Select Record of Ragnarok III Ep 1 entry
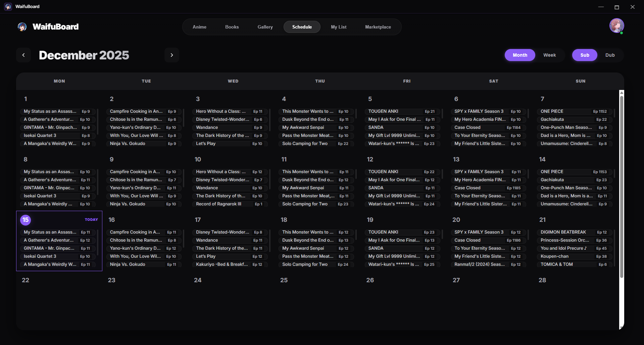The width and height of the screenshot is (644, 345). click(x=230, y=204)
